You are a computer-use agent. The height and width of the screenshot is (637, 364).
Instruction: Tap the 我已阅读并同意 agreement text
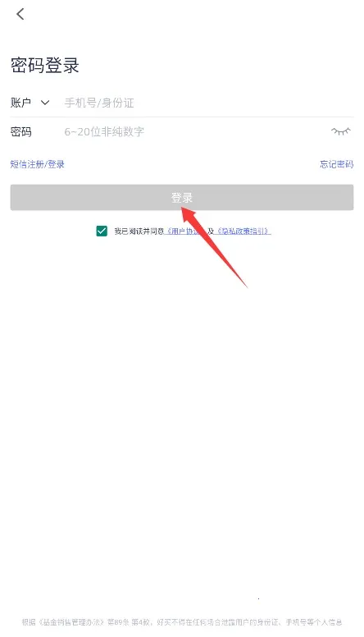[x=139, y=231]
